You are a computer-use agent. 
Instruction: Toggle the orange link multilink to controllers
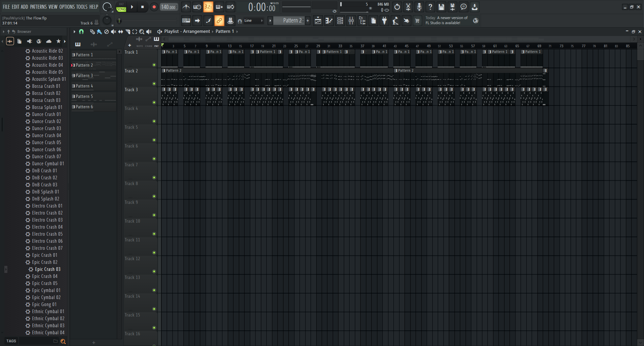pyautogui.click(x=219, y=21)
